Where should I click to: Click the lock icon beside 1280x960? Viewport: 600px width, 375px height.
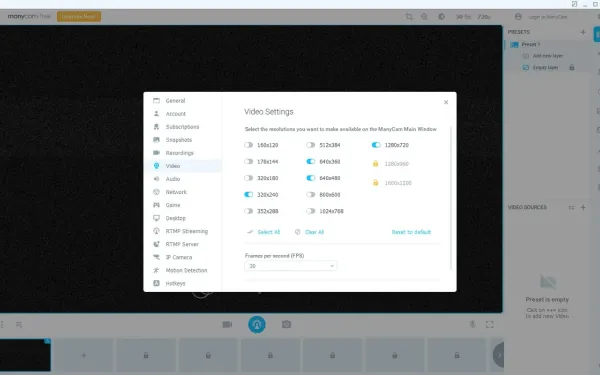(375, 163)
